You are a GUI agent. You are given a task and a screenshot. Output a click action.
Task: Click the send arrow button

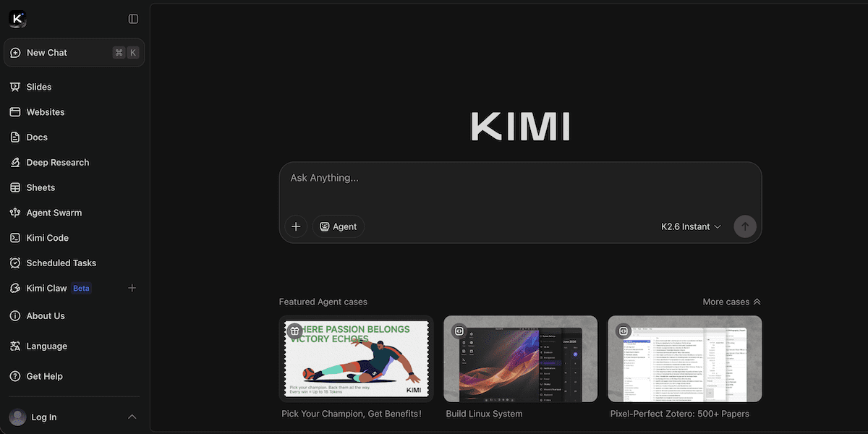745,226
